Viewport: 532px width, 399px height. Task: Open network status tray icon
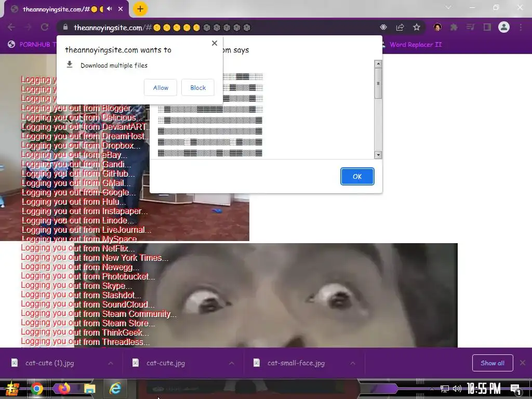pos(444,389)
